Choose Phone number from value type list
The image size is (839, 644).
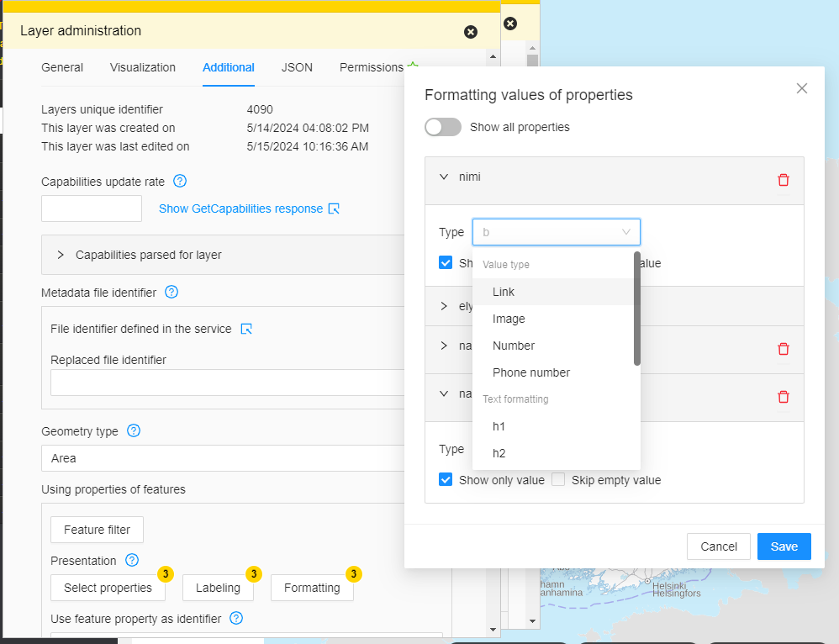(531, 372)
